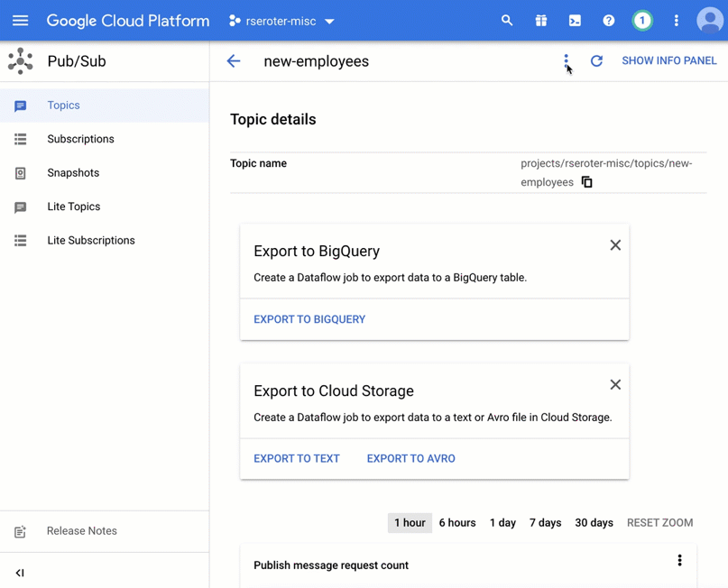
Task: Activate Cloud Shell terminal icon
Action: tap(575, 21)
